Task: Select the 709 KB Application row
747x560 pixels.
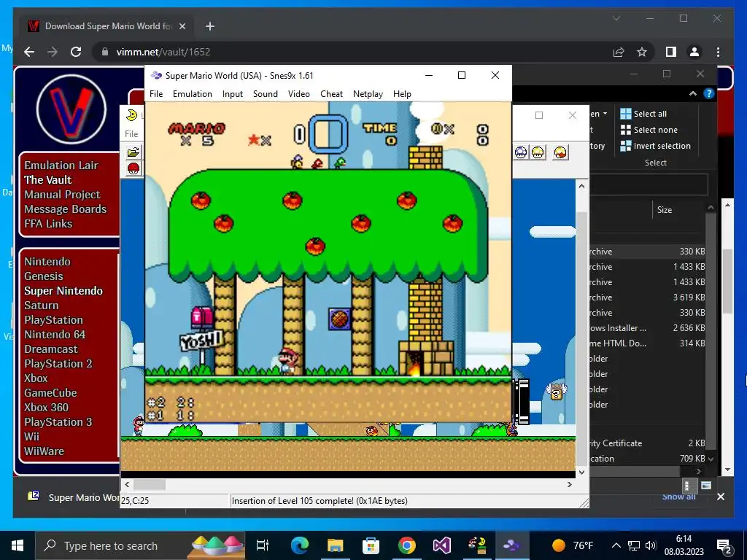Action: 648,458
